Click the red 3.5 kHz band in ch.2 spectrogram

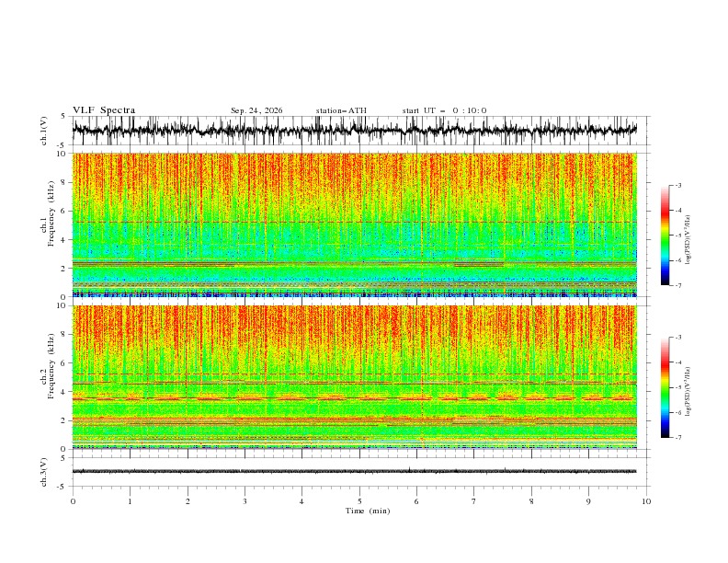[x=354, y=398]
